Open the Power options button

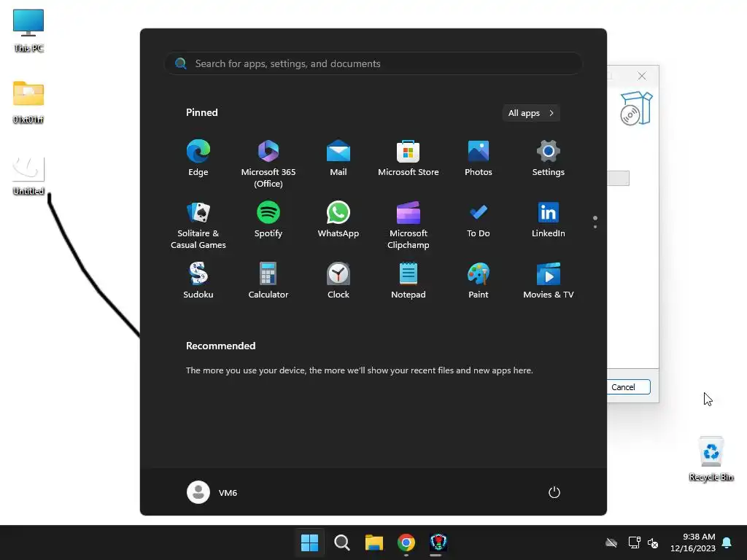point(554,492)
